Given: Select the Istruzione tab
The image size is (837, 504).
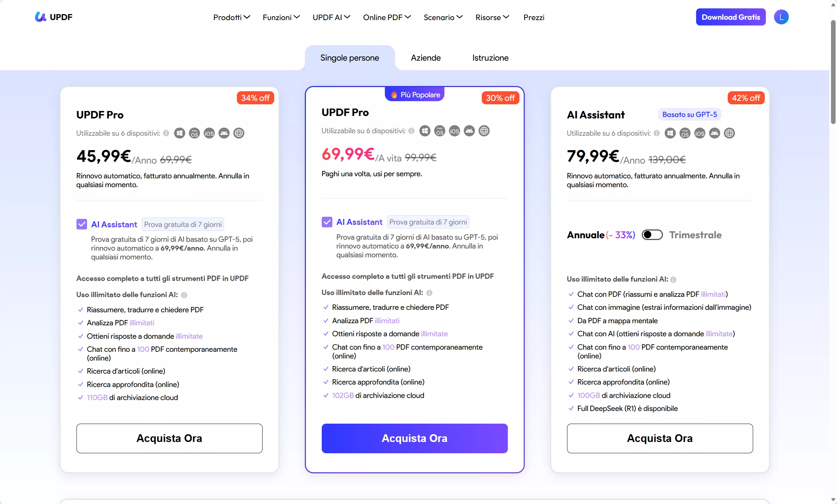Looking at the screenshot, I should tap(490, 58).
